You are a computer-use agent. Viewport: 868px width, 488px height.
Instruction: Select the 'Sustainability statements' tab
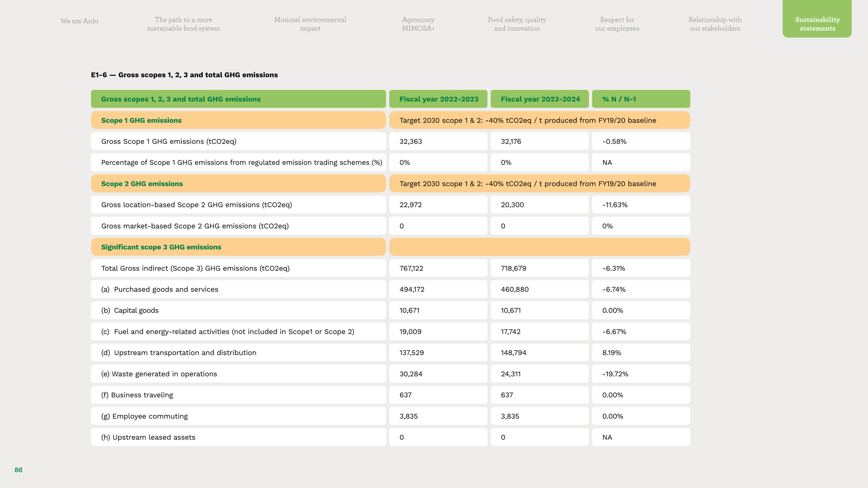click(x=817, y=18)
